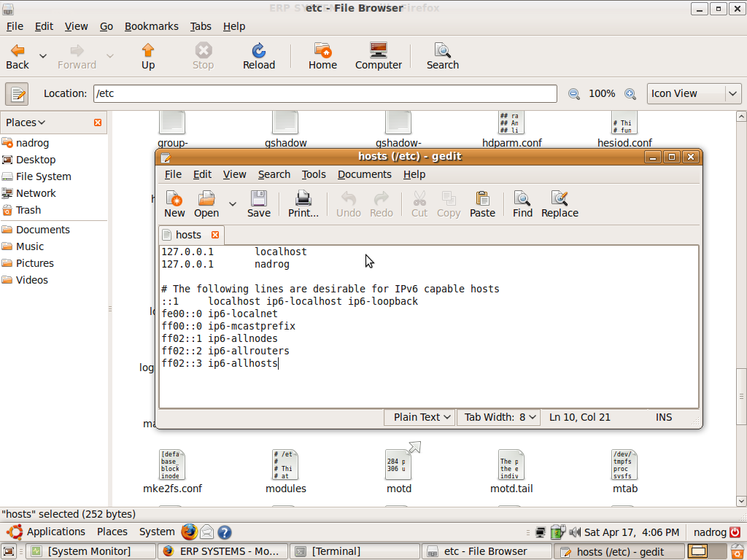Open File Browser's Go menu
This screenshot has height=560, width=747.
click(x=107, y=26)
